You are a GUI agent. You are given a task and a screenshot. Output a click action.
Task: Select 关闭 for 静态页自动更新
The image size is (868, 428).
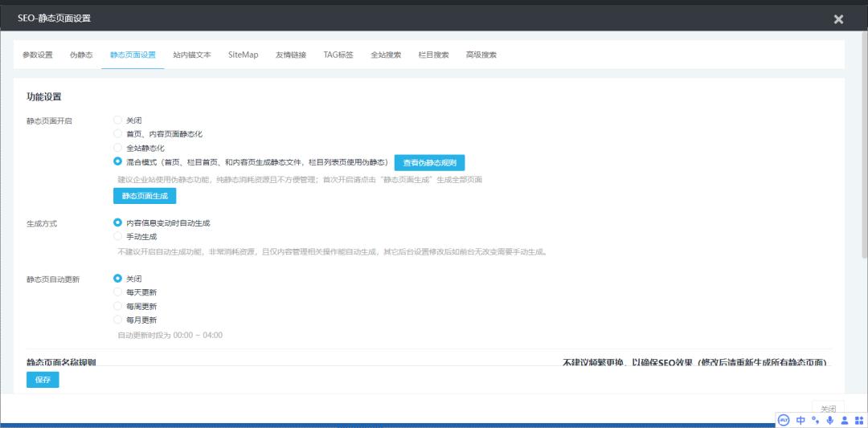tap(117, 279)
